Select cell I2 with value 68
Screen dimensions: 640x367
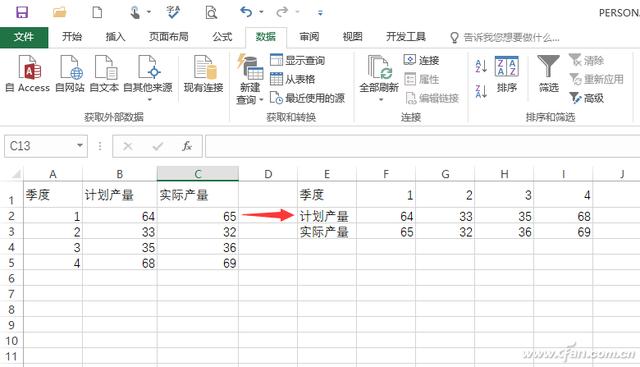pyautogui.click(x=563, y=216)
